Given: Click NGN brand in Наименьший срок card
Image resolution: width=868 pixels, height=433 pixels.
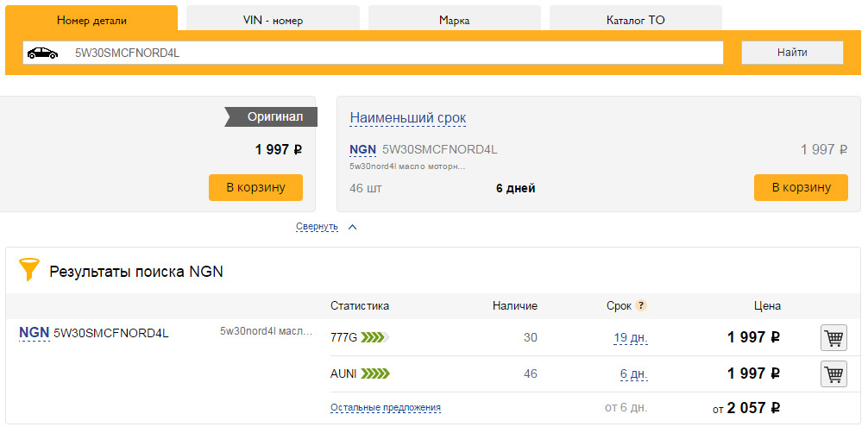Looking at the screenshot, I should pyautogui.click(x=362, y=149).
